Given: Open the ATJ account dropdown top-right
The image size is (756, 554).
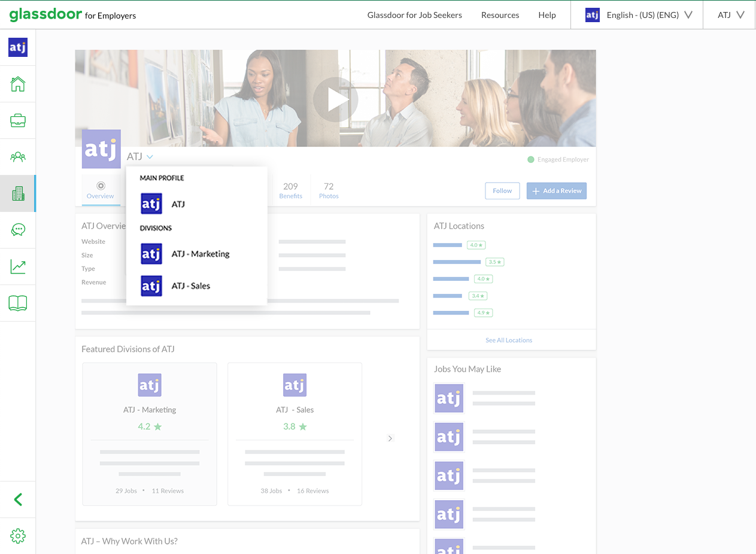Looking at the screenshot, I should [x=728, y=15].
